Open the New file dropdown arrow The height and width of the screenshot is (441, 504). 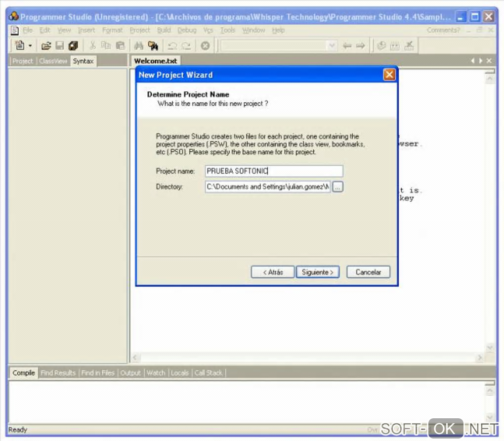coord(30,45)
